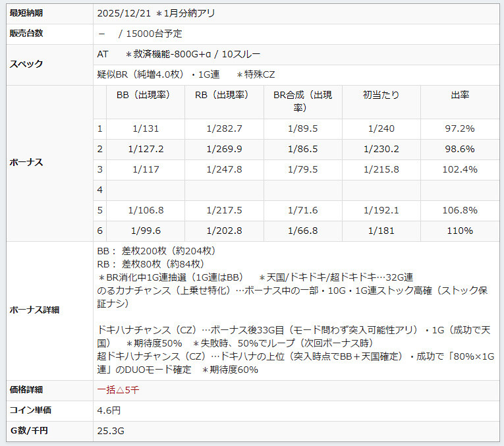Click the BR value 1/71.6
This screenshot has width=504, height=446.
pos(302,210)
